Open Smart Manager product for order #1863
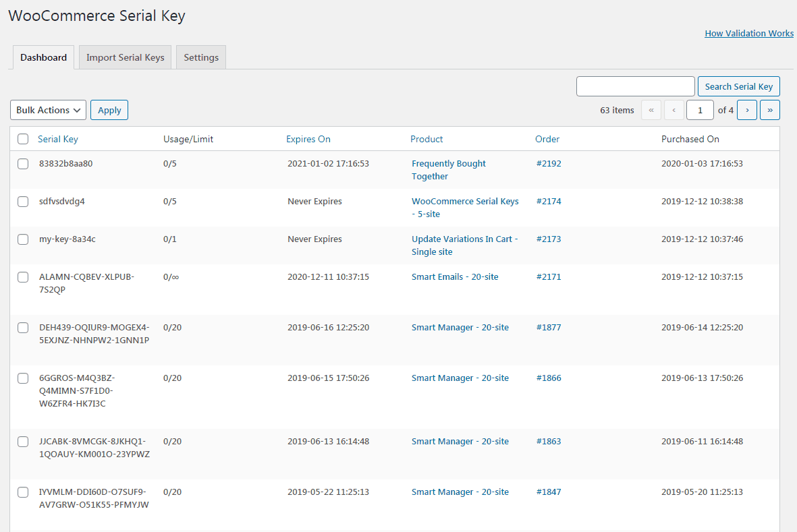The width and height of the screenshot is (797, 532). pyautogui.click(x=460, y=442)
